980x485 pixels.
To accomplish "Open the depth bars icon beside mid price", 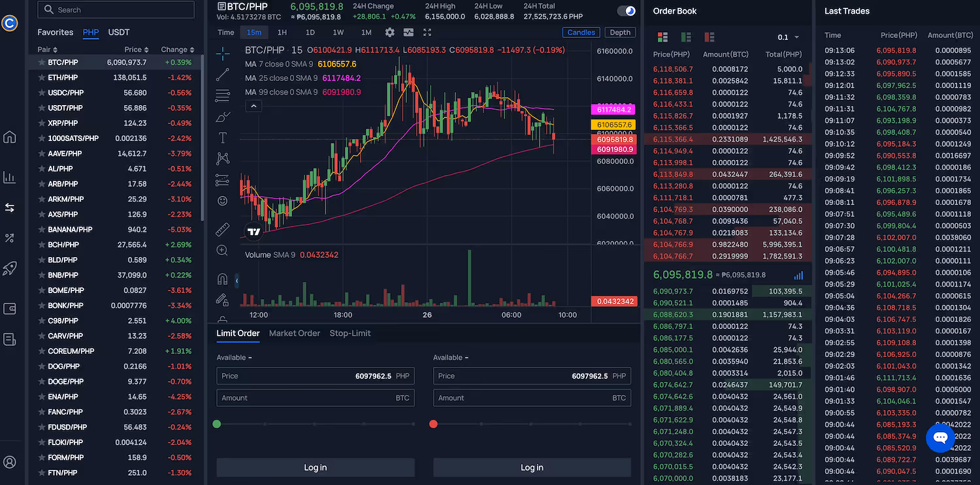I will pyautogui.click(x=798, y=275).
